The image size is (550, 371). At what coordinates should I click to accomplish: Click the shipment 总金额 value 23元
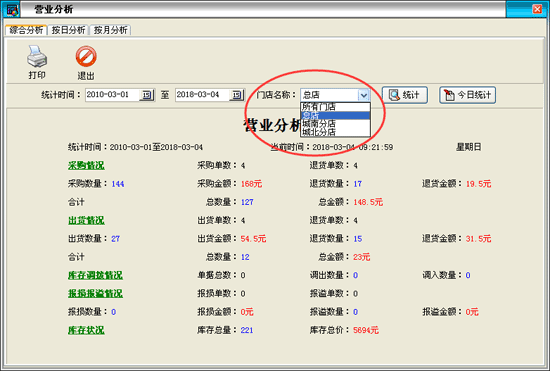coord(362,257)
